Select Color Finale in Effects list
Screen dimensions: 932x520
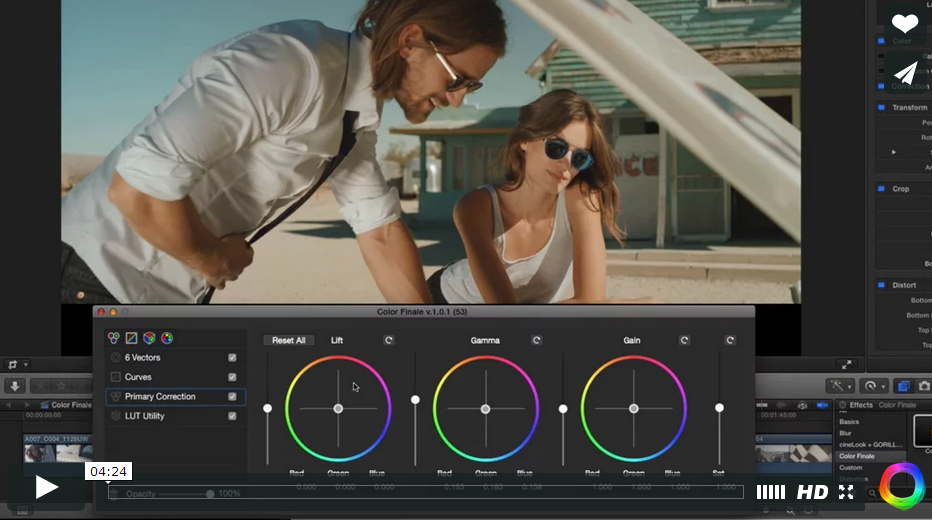pyautogui.click(x=857, y=456)
